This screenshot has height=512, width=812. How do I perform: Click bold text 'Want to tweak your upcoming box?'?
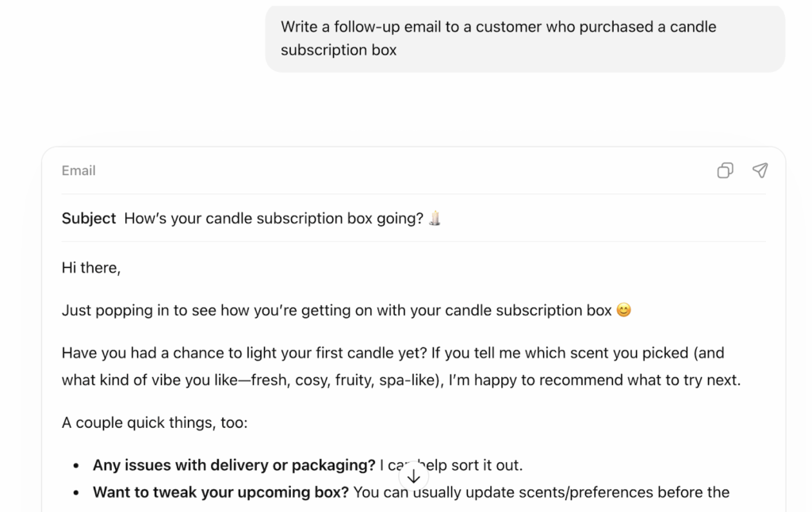[x=220, y=493]
